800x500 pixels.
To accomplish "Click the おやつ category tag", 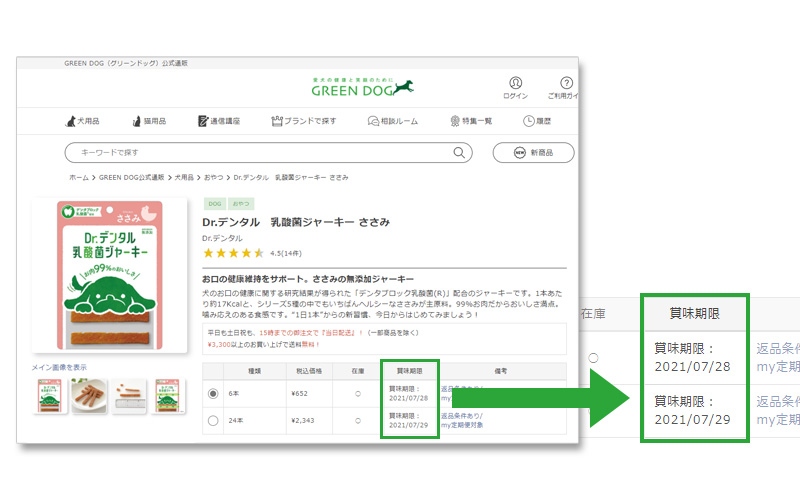I will (241, 204).
